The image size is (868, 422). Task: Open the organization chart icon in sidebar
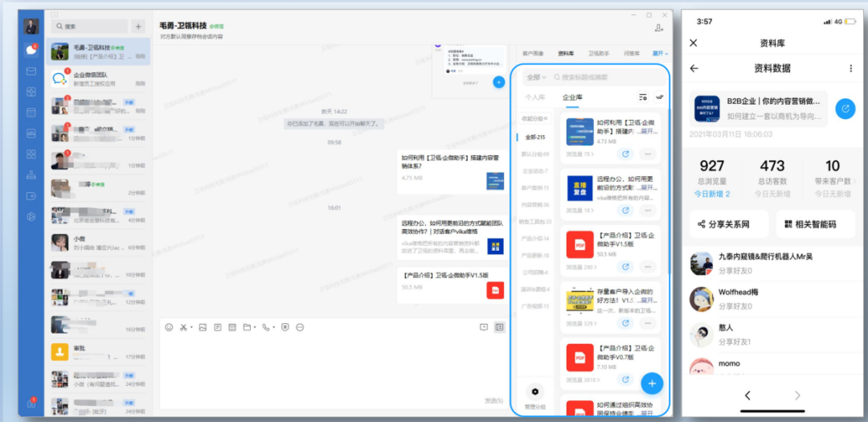(31, 174)
